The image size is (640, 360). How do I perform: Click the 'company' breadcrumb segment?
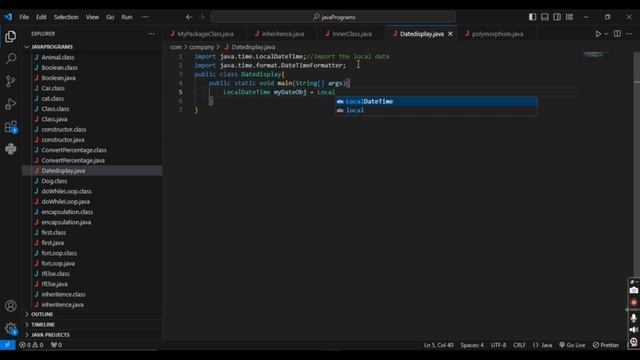click(201, 47)
